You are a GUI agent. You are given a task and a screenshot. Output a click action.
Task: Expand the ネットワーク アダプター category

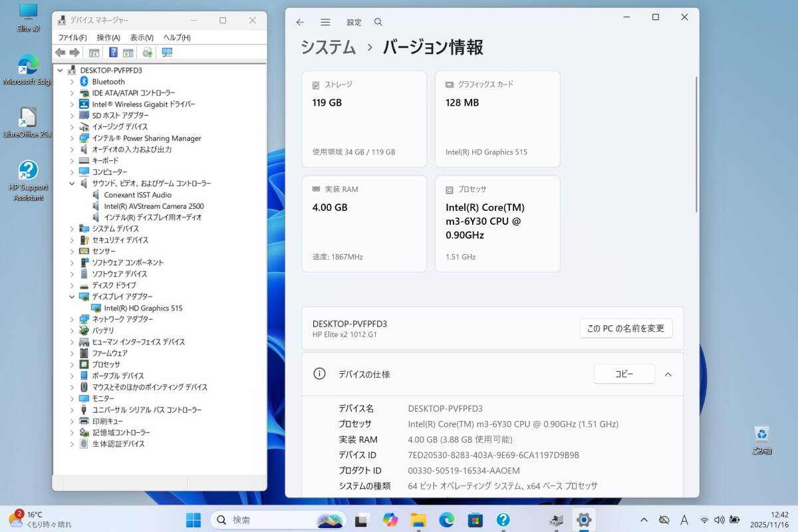[72, 319]
